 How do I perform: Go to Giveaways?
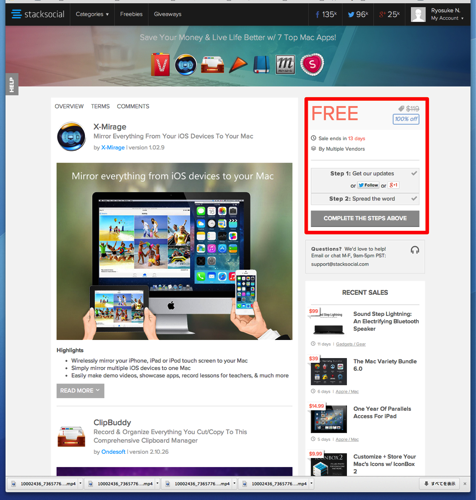pos(167,14)
